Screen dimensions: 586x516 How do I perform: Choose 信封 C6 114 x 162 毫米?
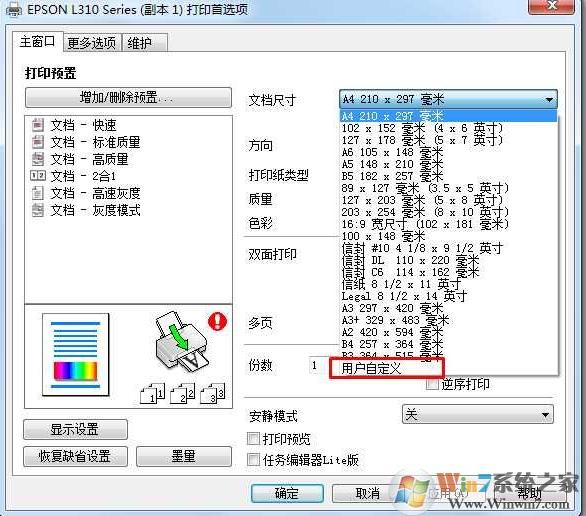tap(448, 272)
